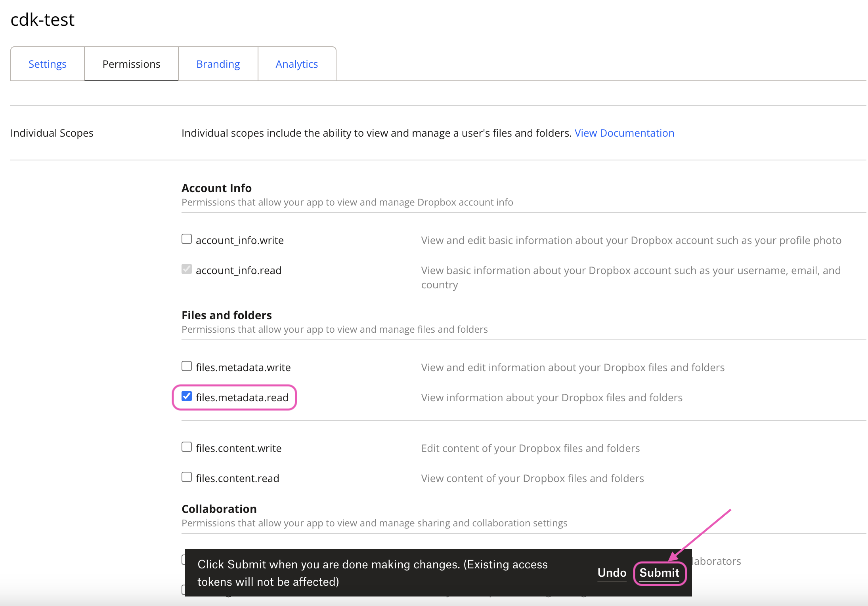Enable the files.content.write scope
The width and height of the screenshot is (868, 606).
pyautogui.click(x=186, y=446)
